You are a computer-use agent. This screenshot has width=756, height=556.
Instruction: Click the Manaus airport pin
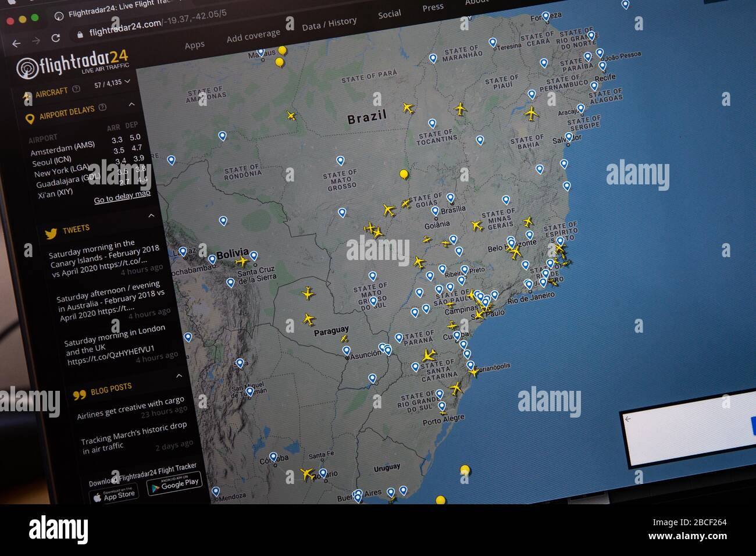coord(261,54)
